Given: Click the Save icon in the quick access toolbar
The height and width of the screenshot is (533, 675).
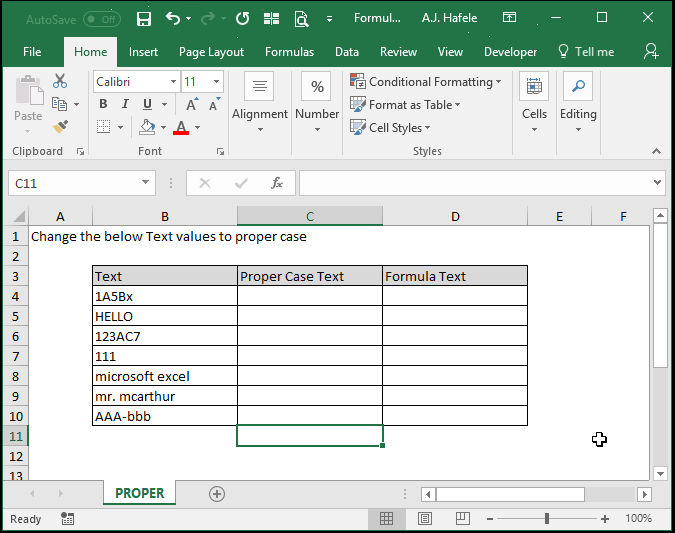Looking at the screenshot, I should 143,19.
